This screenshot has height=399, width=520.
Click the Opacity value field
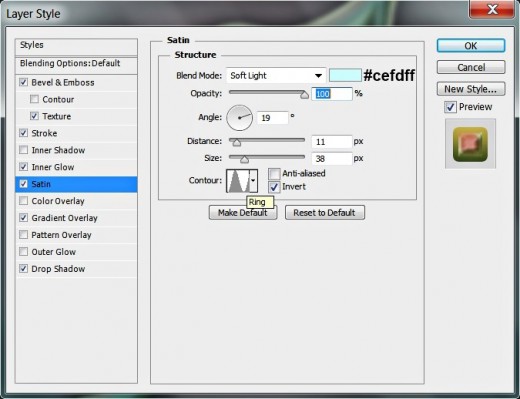pyautogui.click(x=332, y=94)
